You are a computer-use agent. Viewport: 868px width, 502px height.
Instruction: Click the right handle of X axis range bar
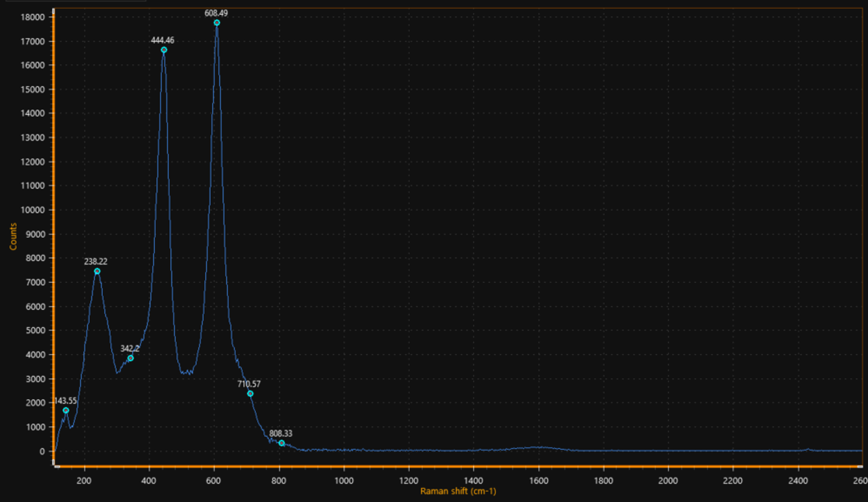[x=860, y=466]
